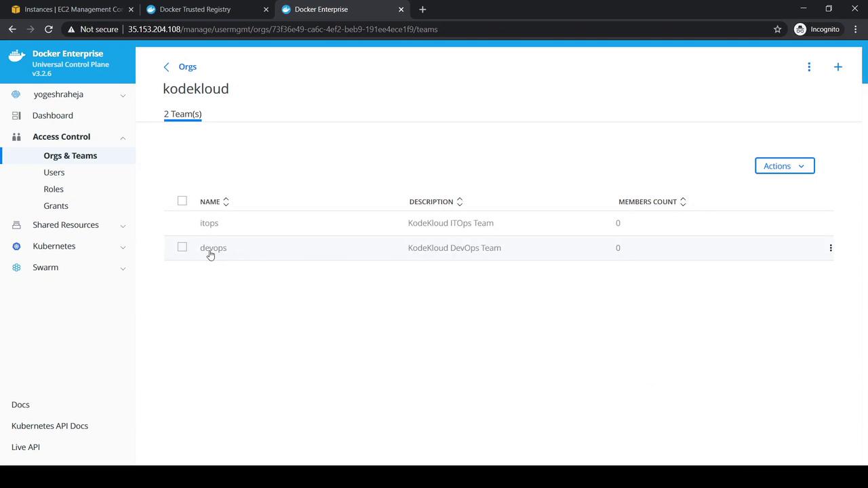
Task: Open Users under Access Control
Action: pyautogui.click(x=54, y=172)
